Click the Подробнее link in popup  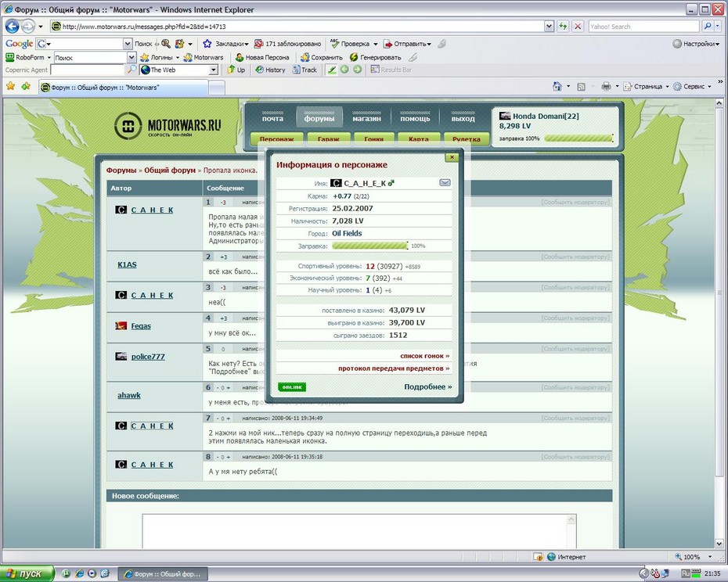click(427, 386)
